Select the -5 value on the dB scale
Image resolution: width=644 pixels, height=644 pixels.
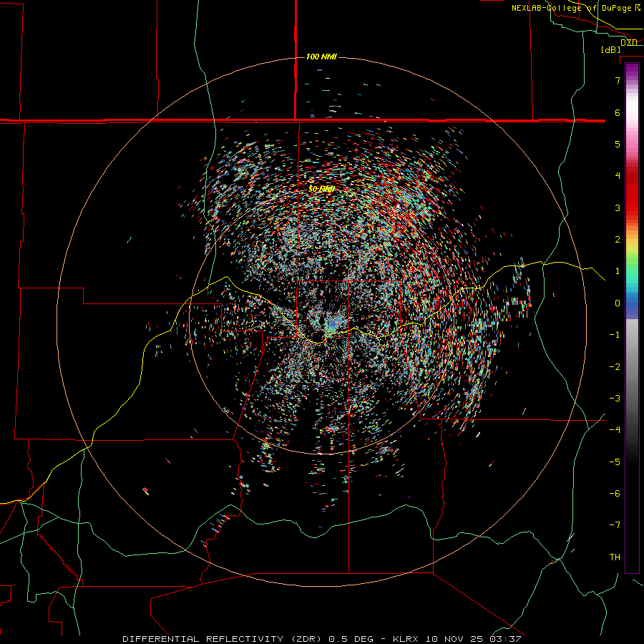[615, 462]
